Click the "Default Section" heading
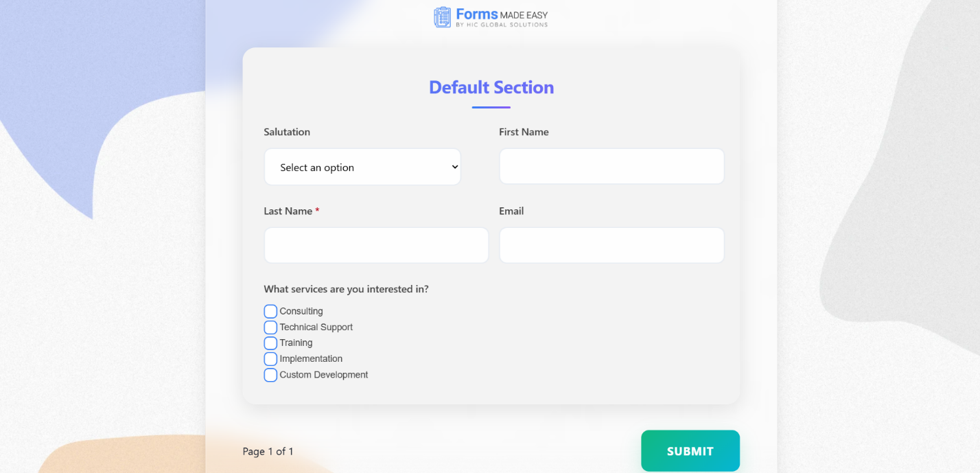The height and width of the screenshot is (473, 980). pyautogui.click(x=491, y=88)
